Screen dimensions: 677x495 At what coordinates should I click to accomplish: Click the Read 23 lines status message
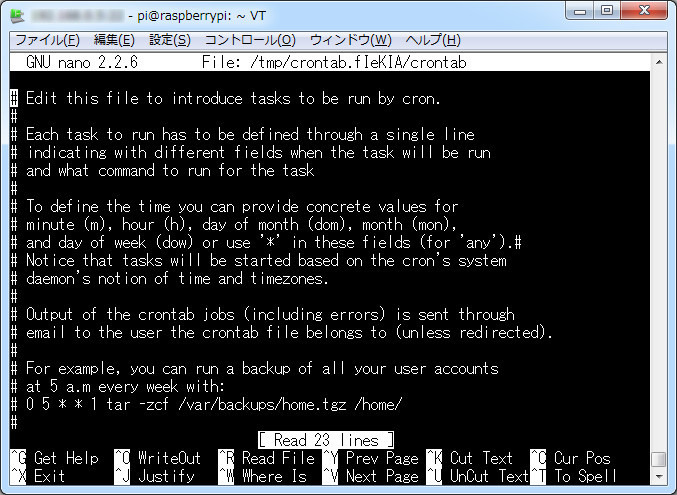point(326,440)
